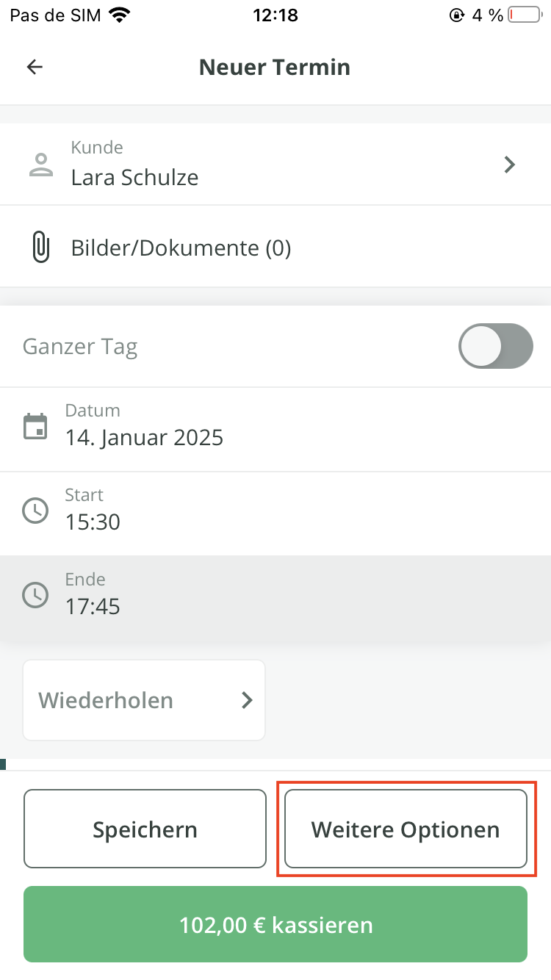The image size is (551, 980).
Task: Tap the Wi-Fi status icon
Action: coord(118,15)
